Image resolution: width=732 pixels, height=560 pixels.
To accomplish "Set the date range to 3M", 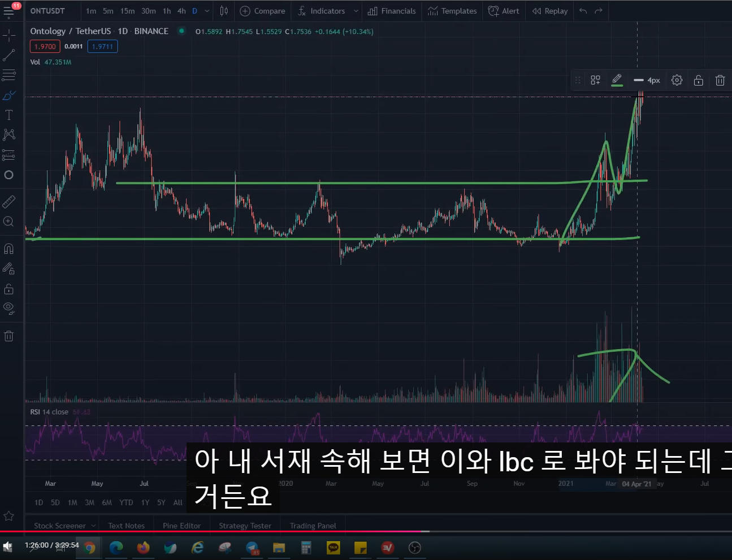I will click(89, 502).
